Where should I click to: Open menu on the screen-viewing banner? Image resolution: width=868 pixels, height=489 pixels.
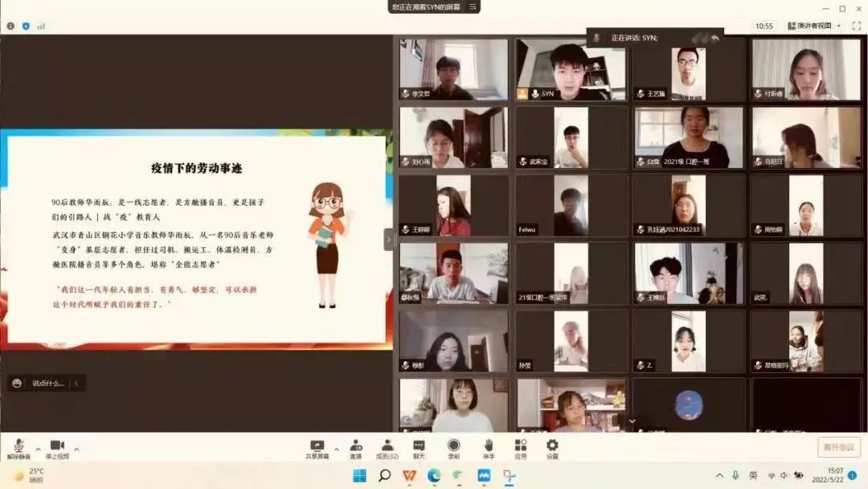pos(473,7)
